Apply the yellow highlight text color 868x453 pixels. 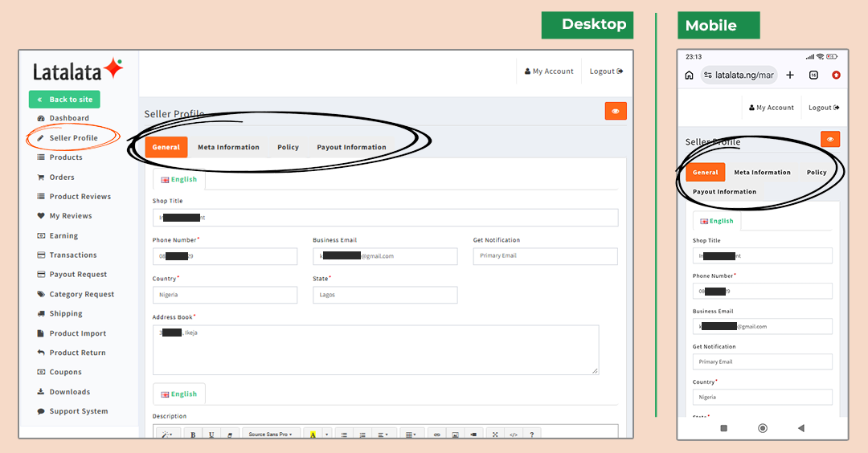312,435
